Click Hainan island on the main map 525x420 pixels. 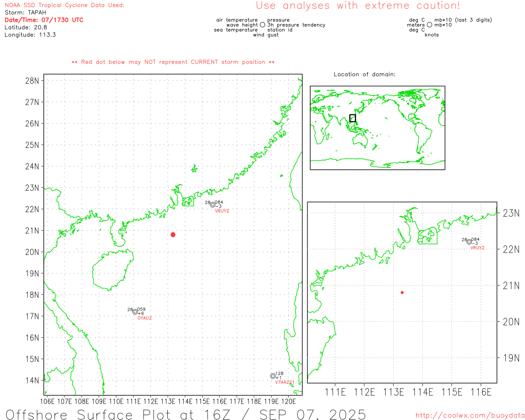click(x=113, y=270)
